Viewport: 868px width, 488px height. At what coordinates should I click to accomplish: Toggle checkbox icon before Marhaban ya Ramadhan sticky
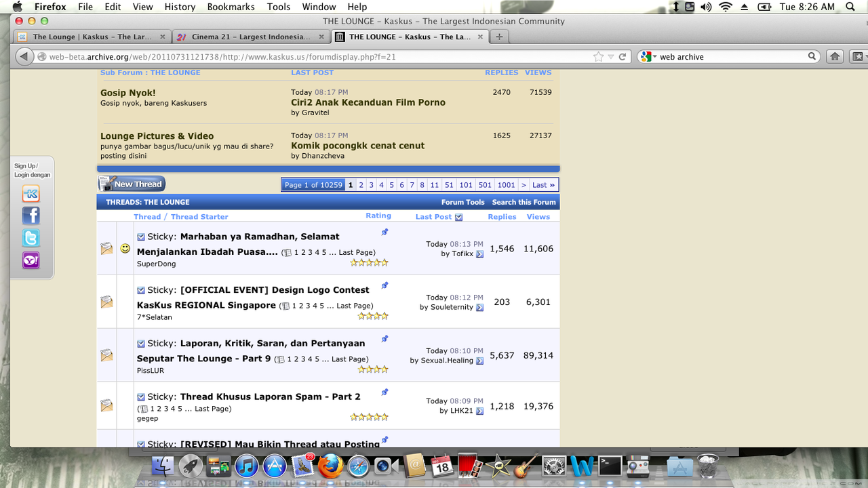141,237
